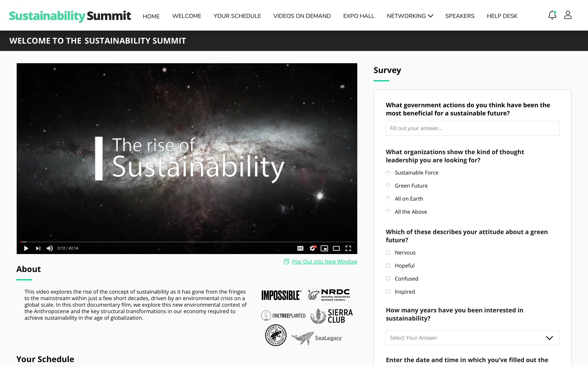
Task: Open Select Your Answer dropdown
Action: pyautogui.click(x=472, y=338)
